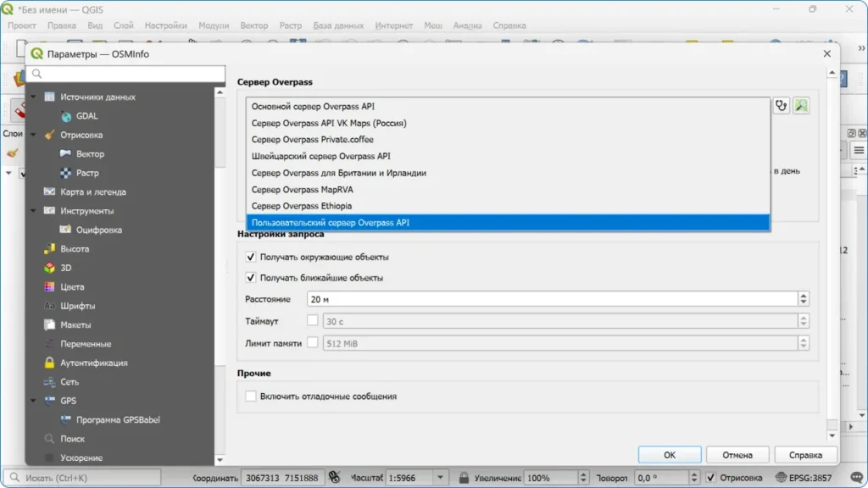Click the Отмена button
Viewport: 868px width, 488px height.
[737, 455]
